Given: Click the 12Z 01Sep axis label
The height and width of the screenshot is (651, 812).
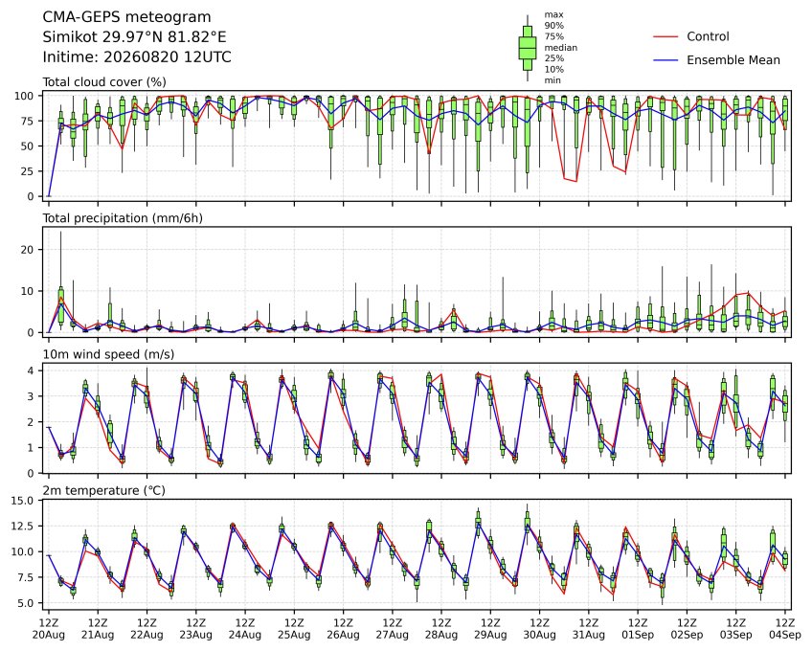Looking at the screenshot, I should [638, 629].
